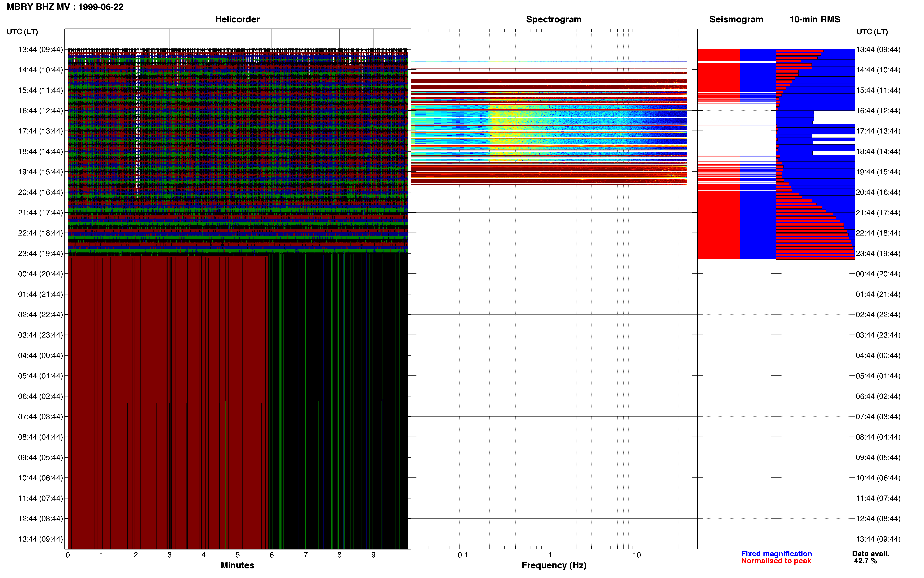Click the 'Fixed magnification' legend text
924x578 pixels.
776,554
